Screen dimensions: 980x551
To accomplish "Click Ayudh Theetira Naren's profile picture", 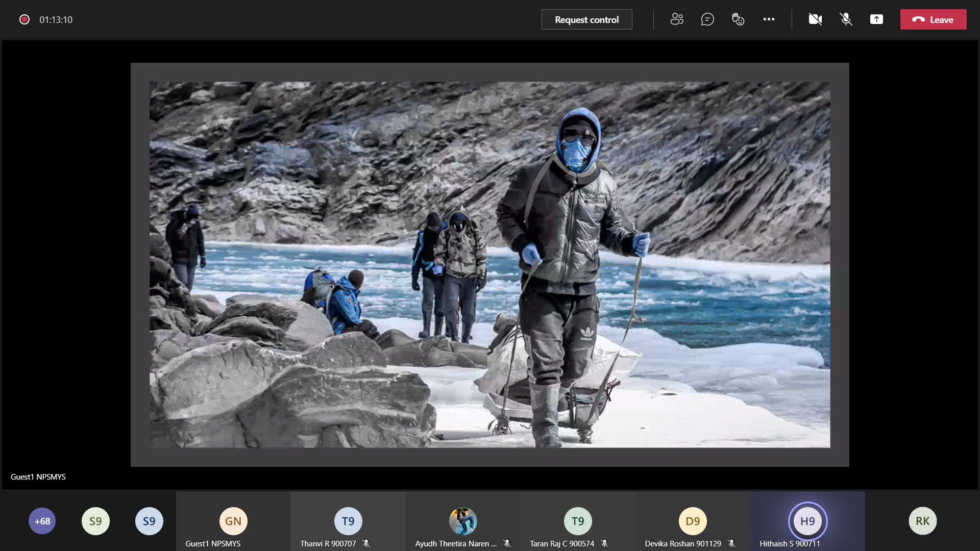I will tap(463, 521).
